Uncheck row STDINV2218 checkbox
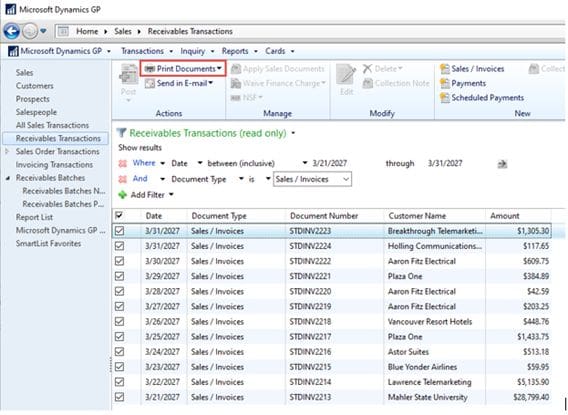Screen dimensions: 568x415 coord(119,322)
